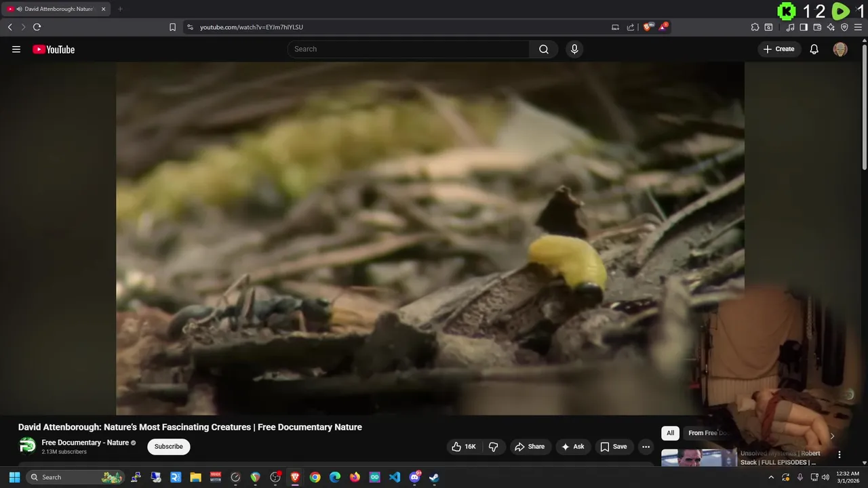Click the Share button below video
Screen dimensions: 868x488
coord(530,447)
